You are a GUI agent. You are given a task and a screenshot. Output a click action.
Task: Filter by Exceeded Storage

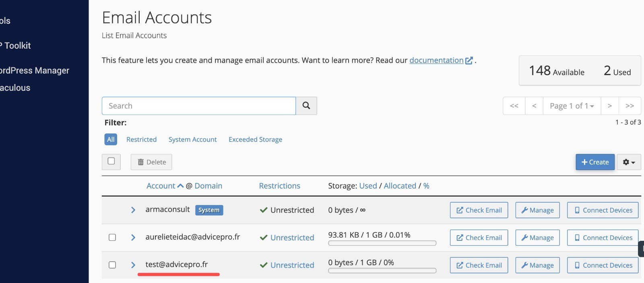click(x=255, y=139)
